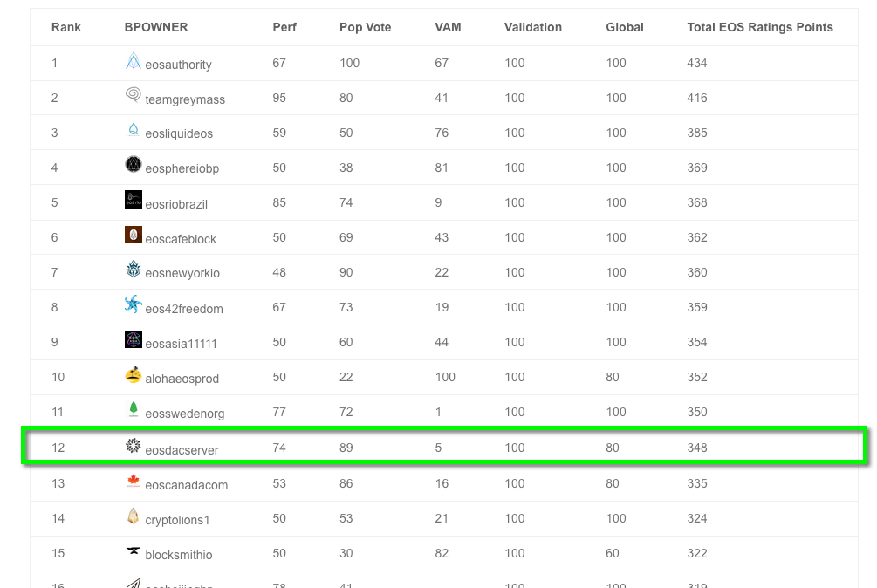Select VAM value 82 for blocksmithio
Viewport: 877px width, 588px height.
[x=442, y=553]
